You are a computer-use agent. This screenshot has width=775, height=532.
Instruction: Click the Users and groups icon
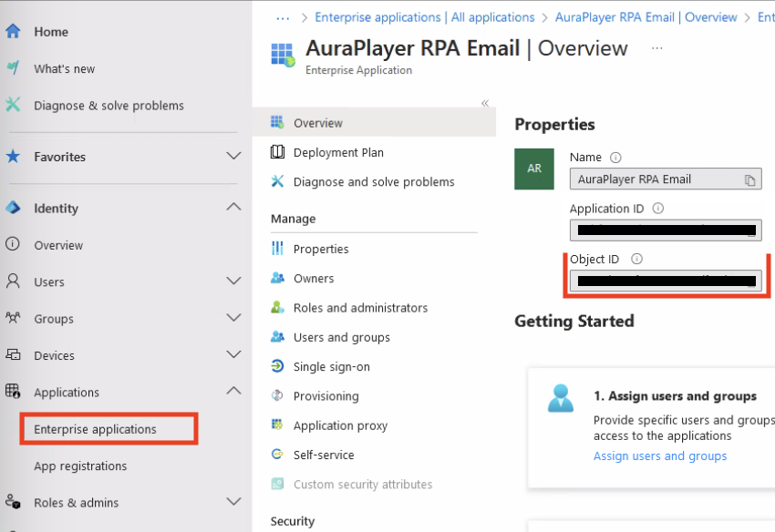coord(277,336)
